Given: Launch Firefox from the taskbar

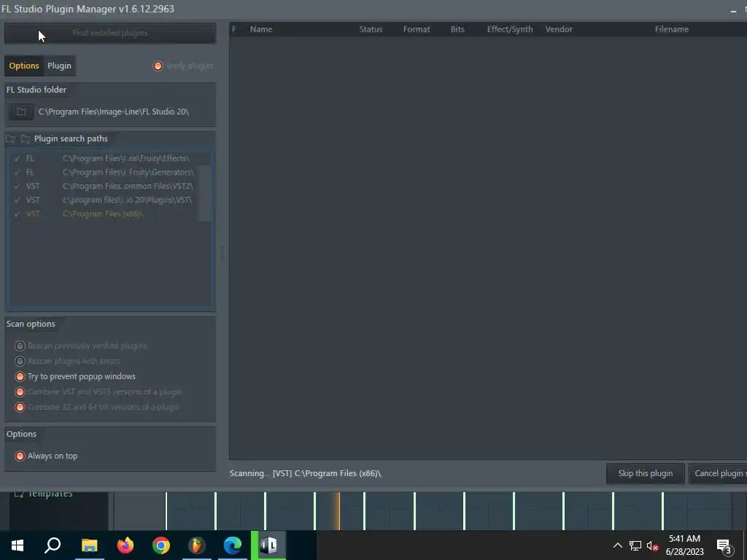Looking at the screenshot, I should pos(125,545).
